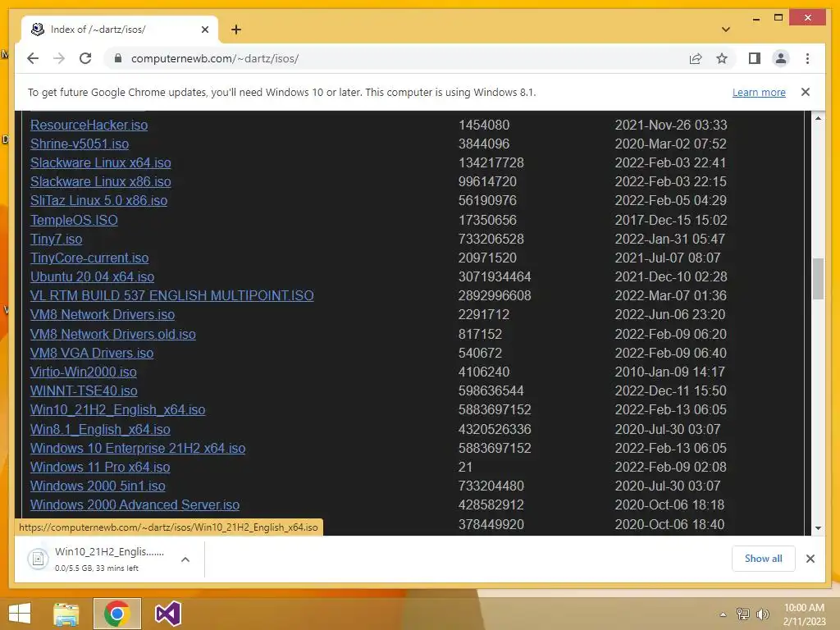Open the Chrome profile avatar
Viewport: 840px width, 630px height.
[x=781, y=58]
